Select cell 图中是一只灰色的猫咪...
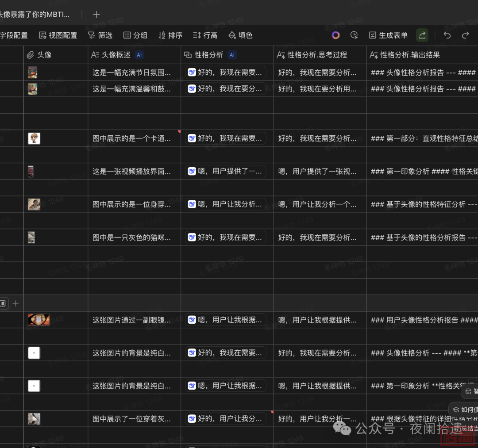Screen dimensions: 478x448 134,237
